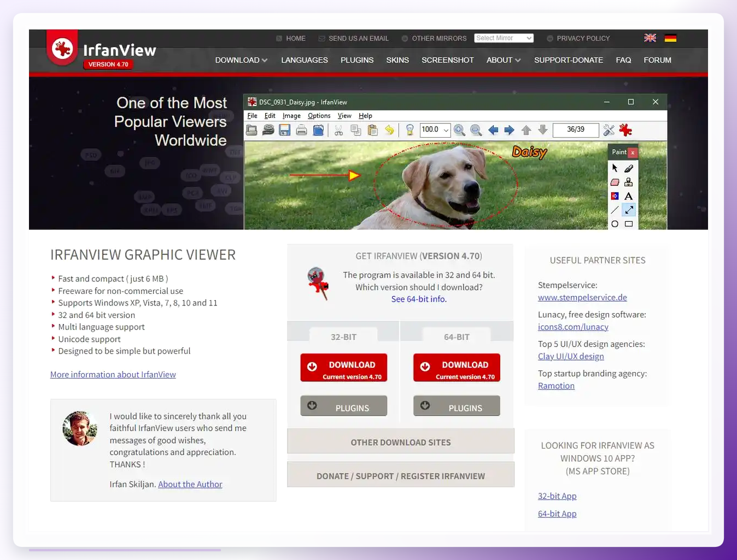The width and height of the screenshot is (737, 560).
Task: Open the SCREENSHOT navigation item
Action: (x=448, y=60)
